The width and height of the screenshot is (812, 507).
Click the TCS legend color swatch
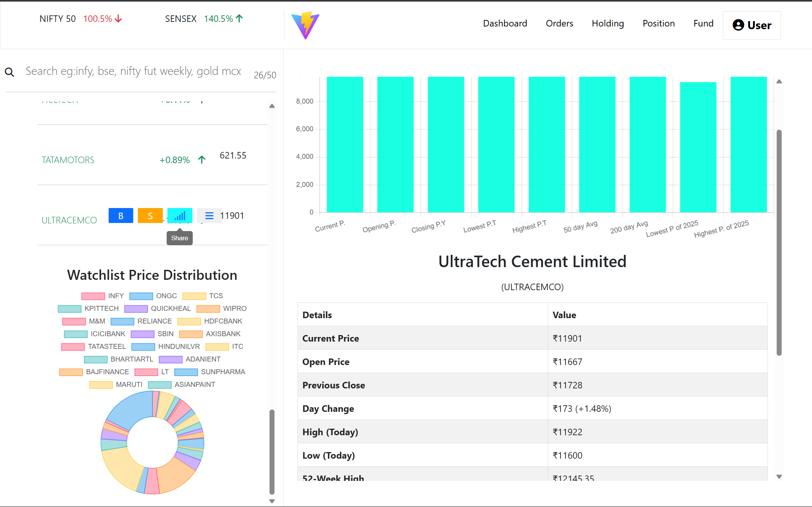pos(194,296)
